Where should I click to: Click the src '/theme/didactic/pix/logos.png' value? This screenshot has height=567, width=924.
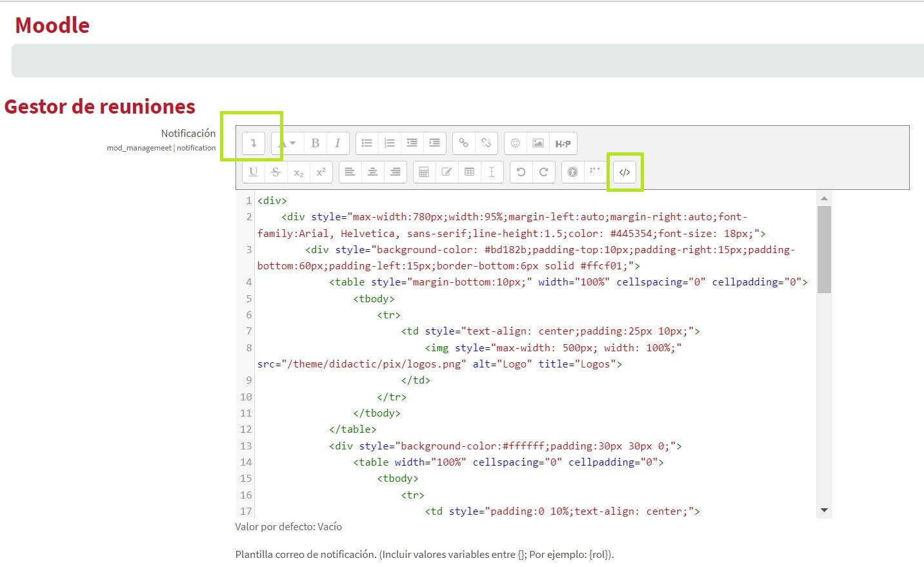[x=374, y=364]
